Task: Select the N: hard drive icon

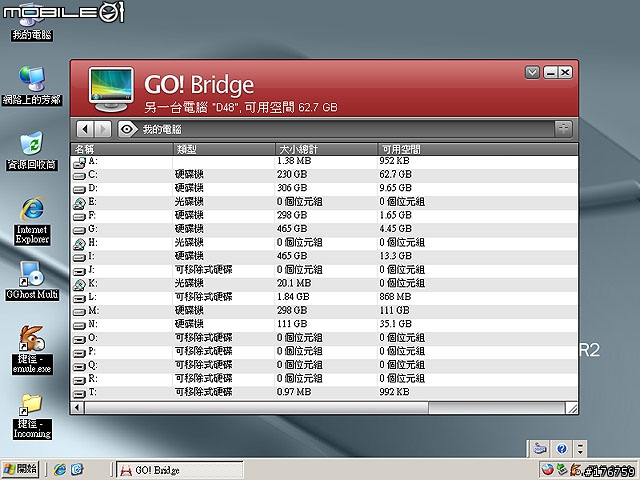Action: coord(79,326)
